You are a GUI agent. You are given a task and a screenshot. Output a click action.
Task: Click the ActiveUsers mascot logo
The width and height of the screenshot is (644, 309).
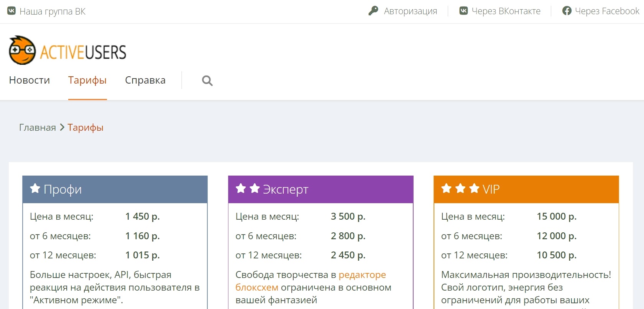pos(22,50)
